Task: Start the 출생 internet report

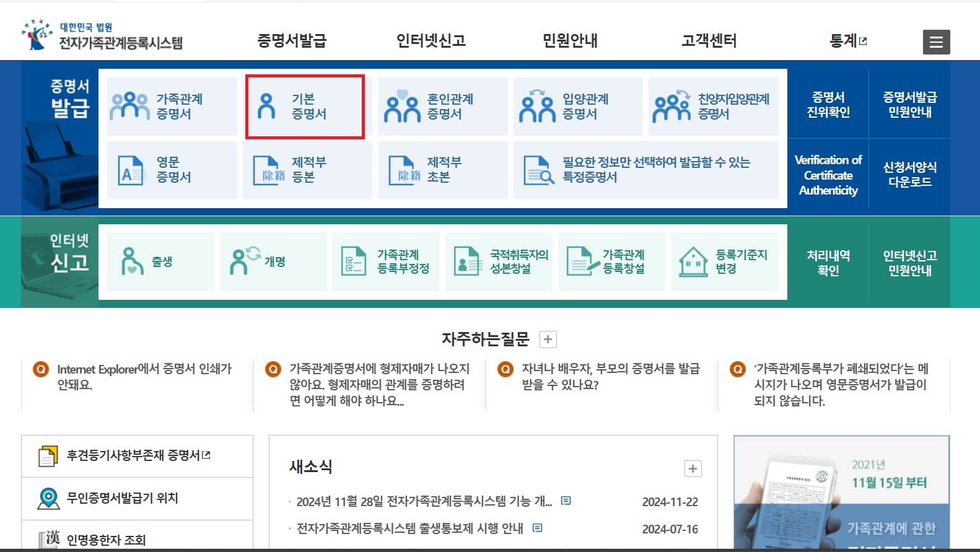Action: point(160,261)
